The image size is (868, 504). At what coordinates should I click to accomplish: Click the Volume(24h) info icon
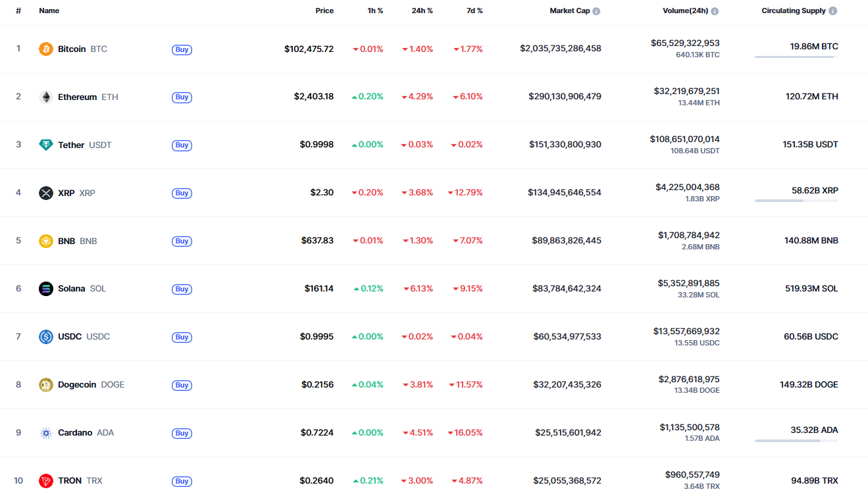tap(715, 11)
